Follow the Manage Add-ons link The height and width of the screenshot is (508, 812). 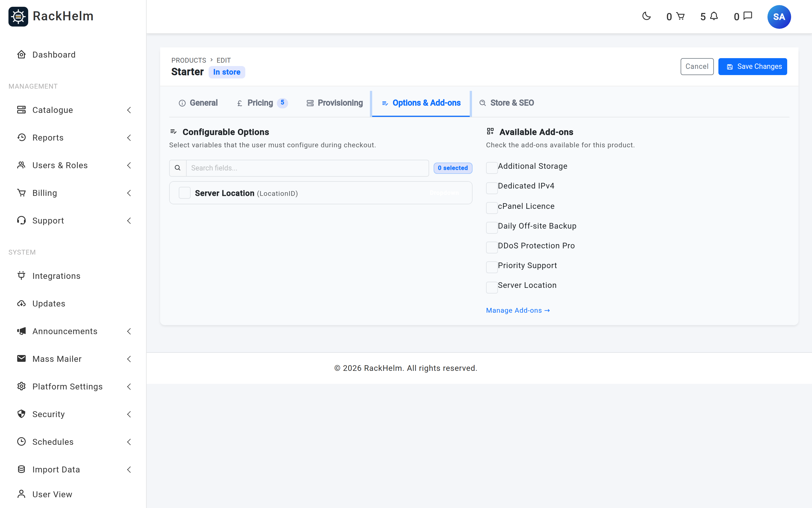click(518, 310)
